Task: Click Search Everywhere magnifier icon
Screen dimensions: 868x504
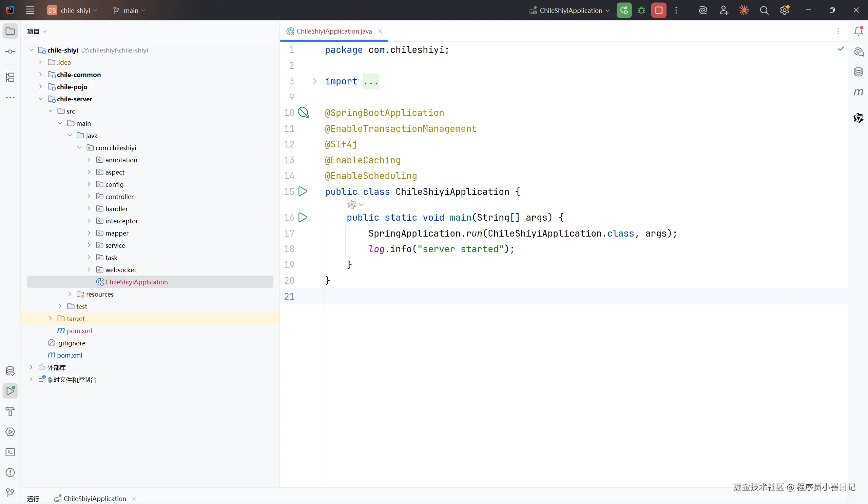Action: click(764, 10)
